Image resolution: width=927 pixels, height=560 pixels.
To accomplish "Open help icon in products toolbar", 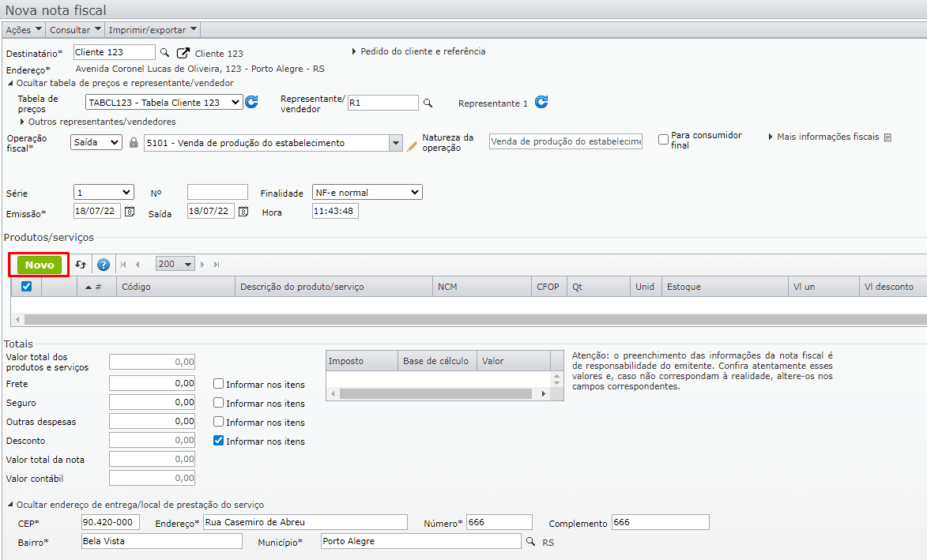I will click(104, 265).
